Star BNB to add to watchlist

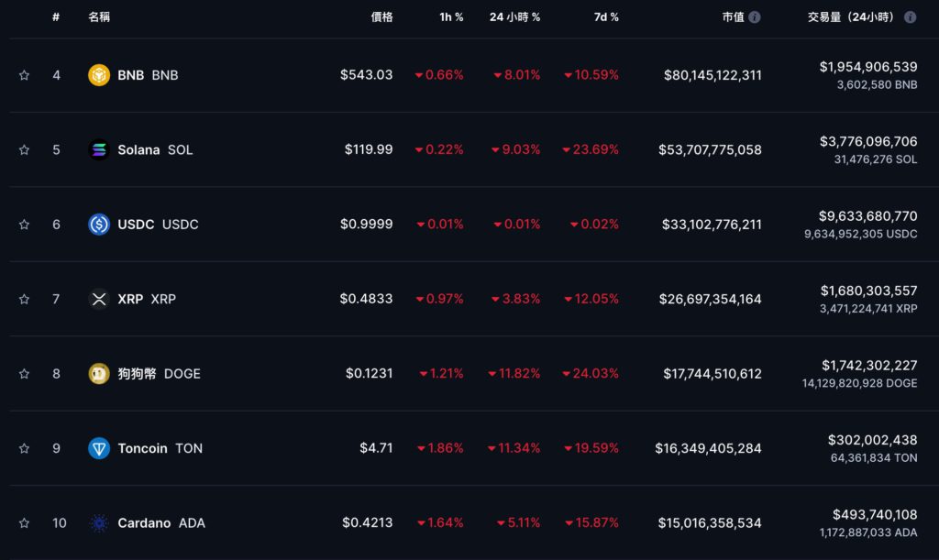click(24, 75)
